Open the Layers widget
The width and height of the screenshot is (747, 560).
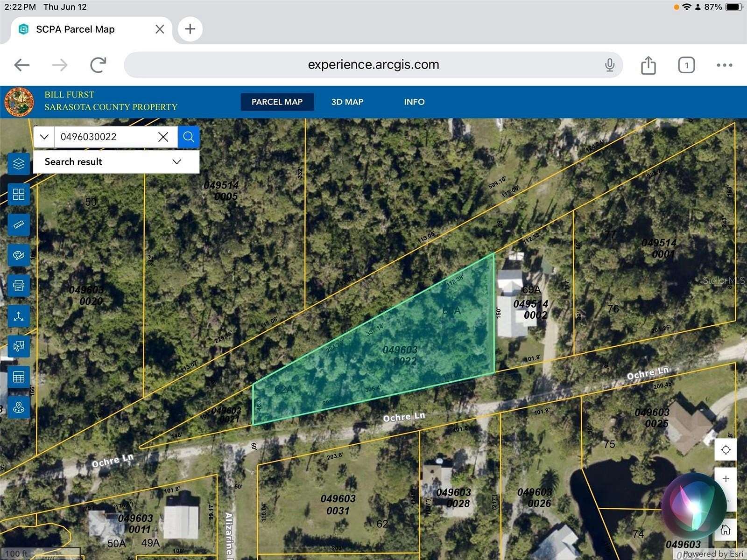(x=19, y=164)
